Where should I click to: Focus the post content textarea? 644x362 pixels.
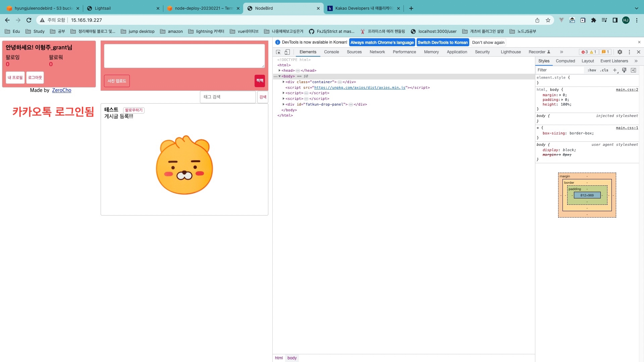point(184,56)
